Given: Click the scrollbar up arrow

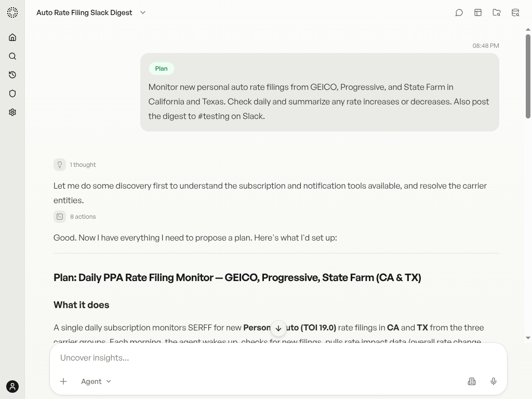Looking at the screenshot, I should tap(528, 30).
